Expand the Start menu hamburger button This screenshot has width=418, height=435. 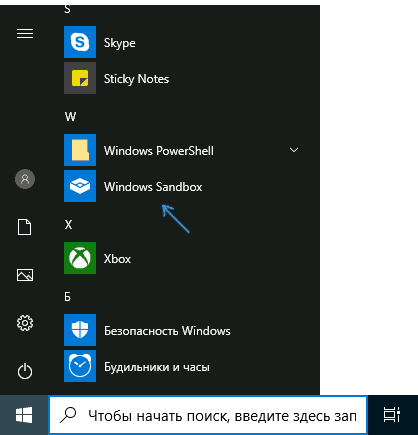25,34
